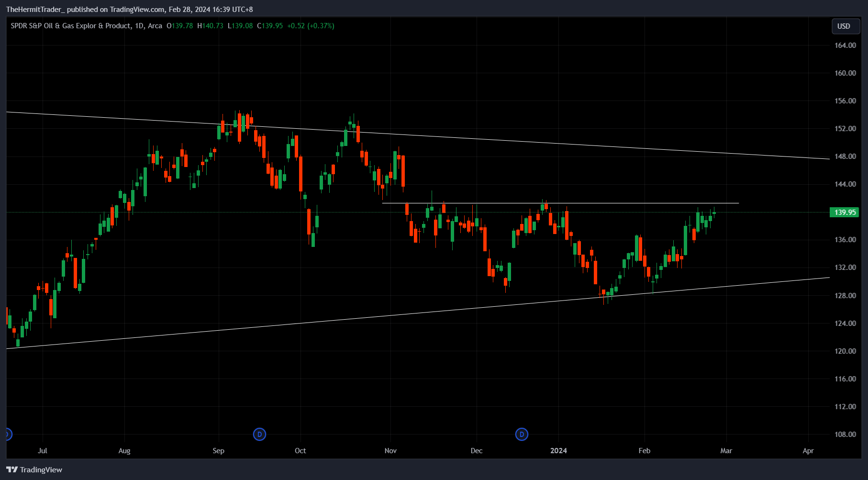
Task: Click the Feb label on time axis
Action: (x=645, y=451)
